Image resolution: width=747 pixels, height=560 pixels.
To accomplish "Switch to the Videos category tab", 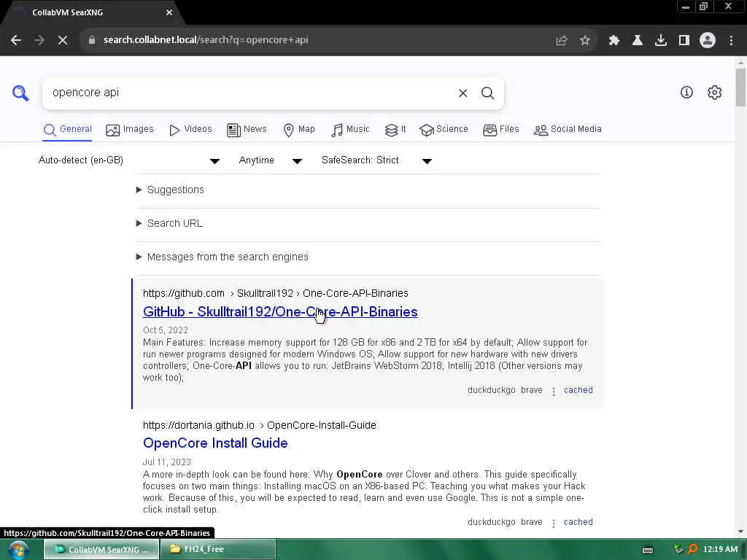I will pos(190,130).
